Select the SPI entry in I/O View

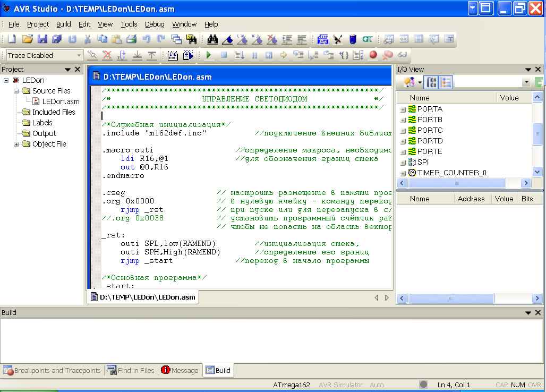418,163
